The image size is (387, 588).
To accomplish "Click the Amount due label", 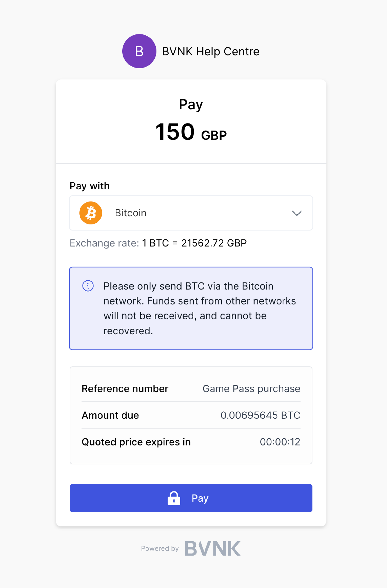I will [x=110, y=415].
